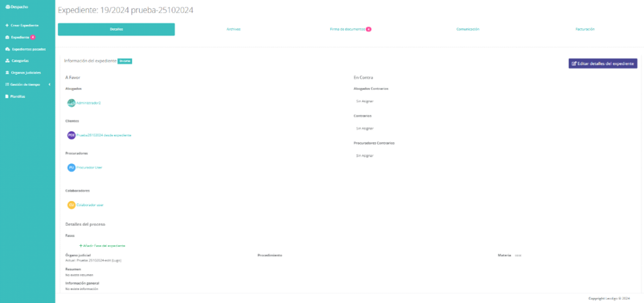
Task: Click the Administrador2 avatar icon
Action: [x=71, y=103]
